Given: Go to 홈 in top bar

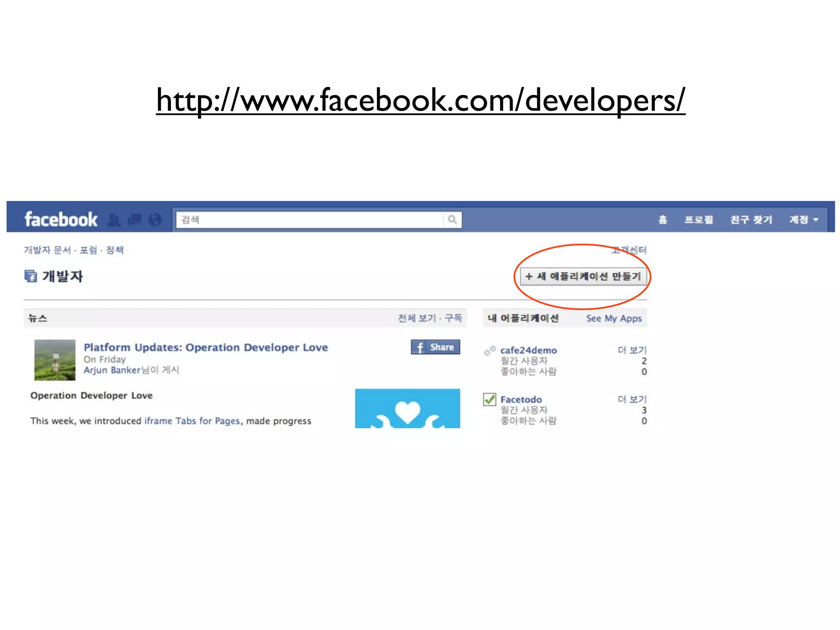Looking at the screenshot, I should [663, 220].
